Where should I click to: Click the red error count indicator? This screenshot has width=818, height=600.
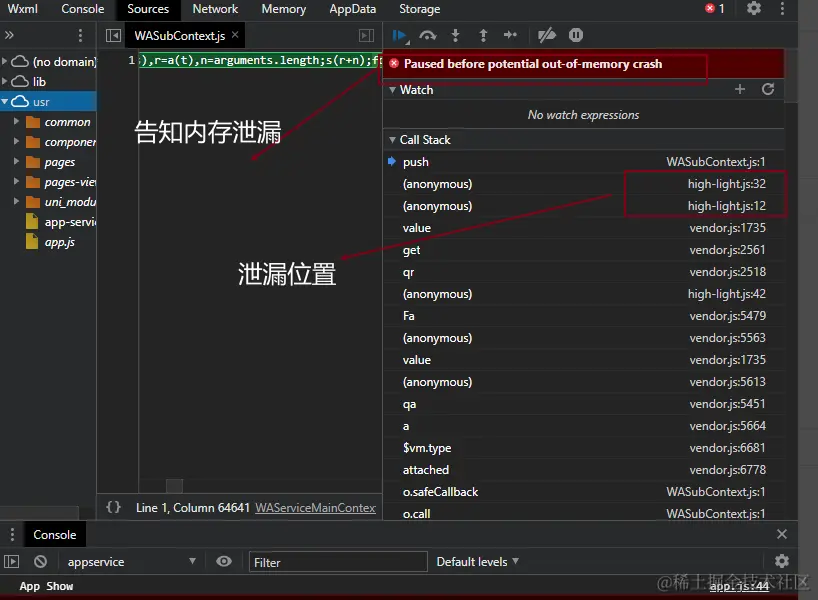tap(715, 8)
